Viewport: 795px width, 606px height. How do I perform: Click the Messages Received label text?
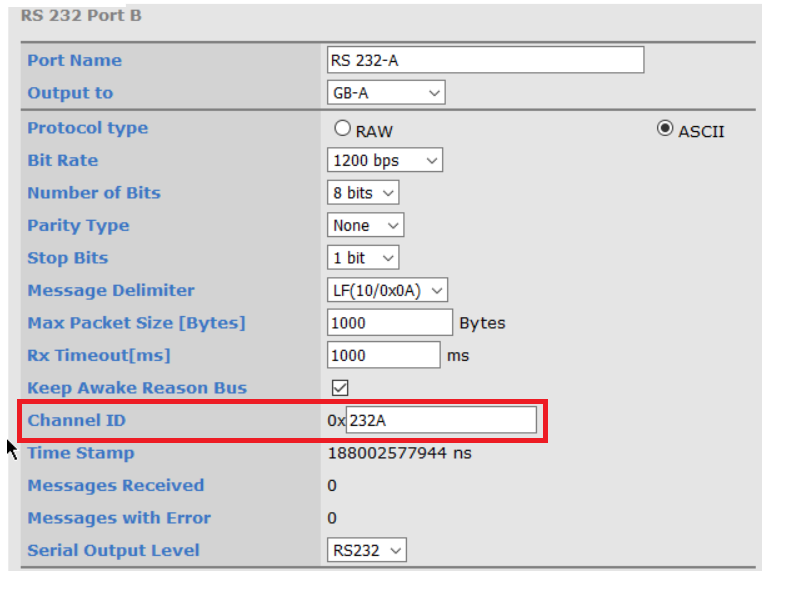pos(115,485)
